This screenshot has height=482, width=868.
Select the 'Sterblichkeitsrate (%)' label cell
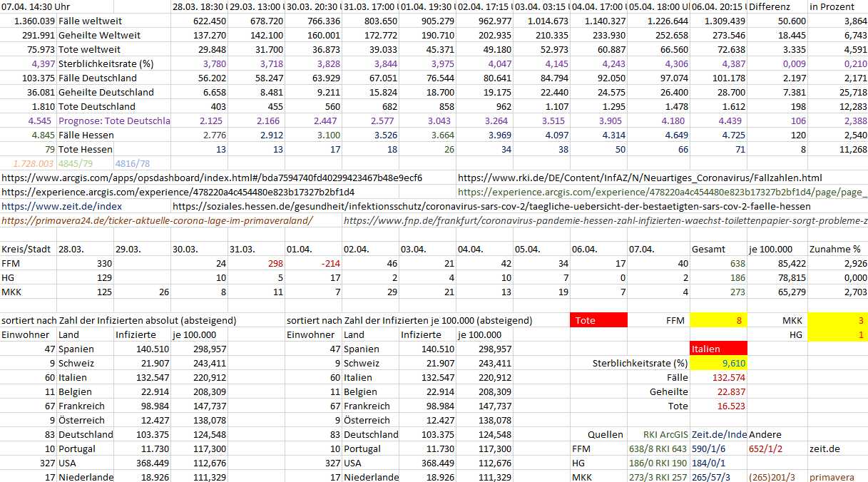pyautogui.click(x=113, y=63)
